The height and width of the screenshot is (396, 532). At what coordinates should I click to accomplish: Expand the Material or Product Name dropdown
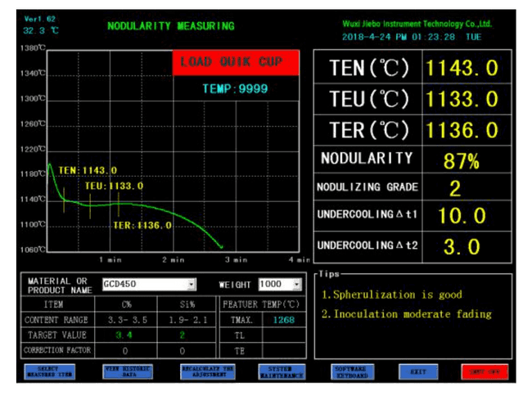click(x=192, y=285)
